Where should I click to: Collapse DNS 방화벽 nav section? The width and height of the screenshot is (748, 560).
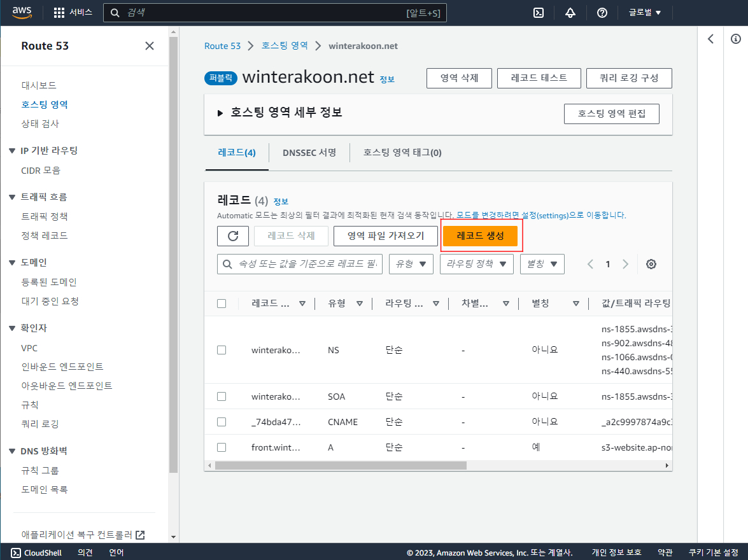pyautogui.click(x=12, y=451)
